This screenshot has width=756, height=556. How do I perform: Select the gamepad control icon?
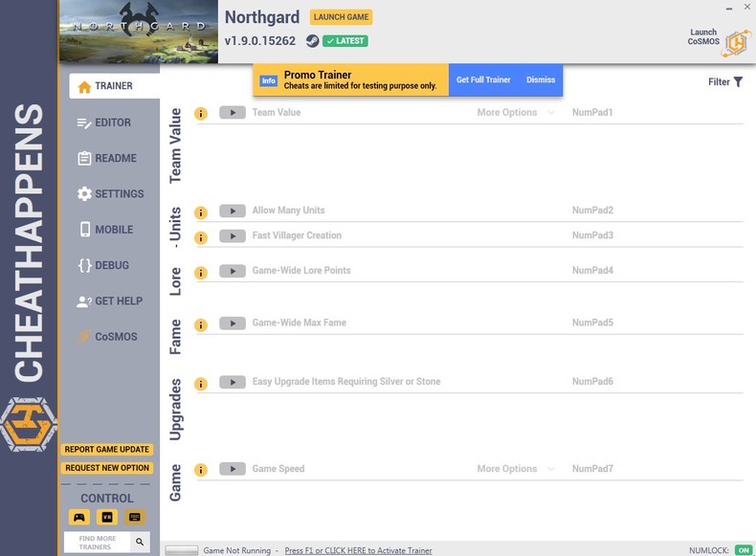tap(79, 517)
